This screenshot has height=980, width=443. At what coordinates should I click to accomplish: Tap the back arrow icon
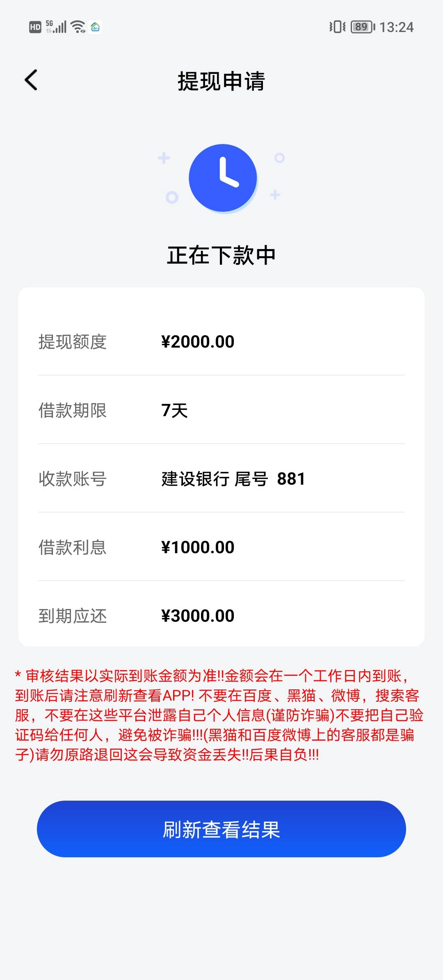tap(31, 80)
